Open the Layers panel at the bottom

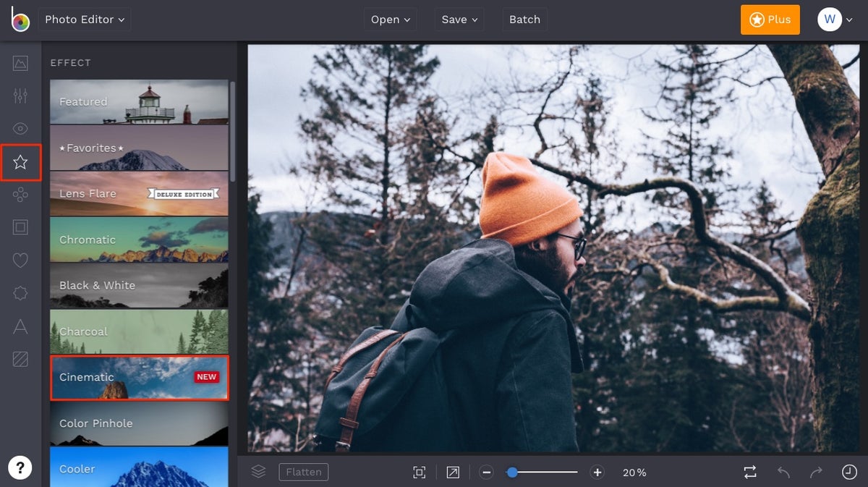[258, 472]
